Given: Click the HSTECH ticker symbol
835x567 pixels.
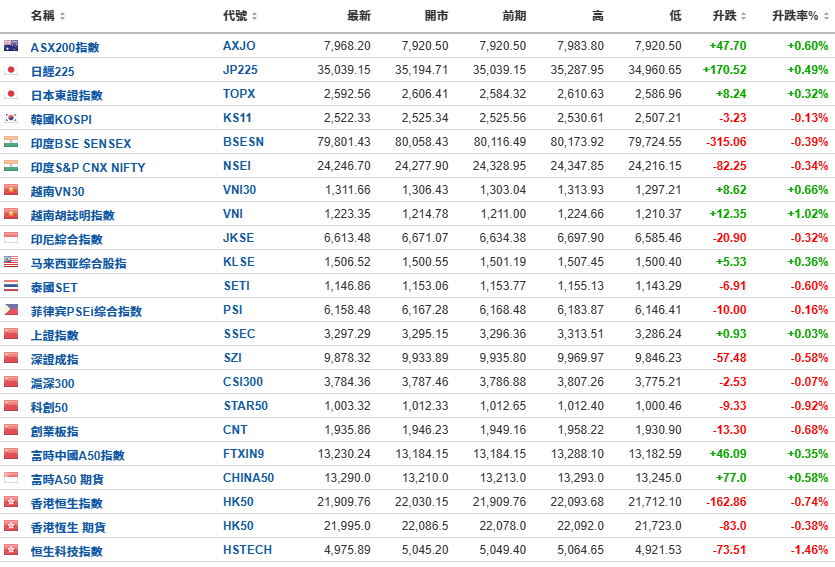Looking at the screenshot, I should [x=248, y=549].
